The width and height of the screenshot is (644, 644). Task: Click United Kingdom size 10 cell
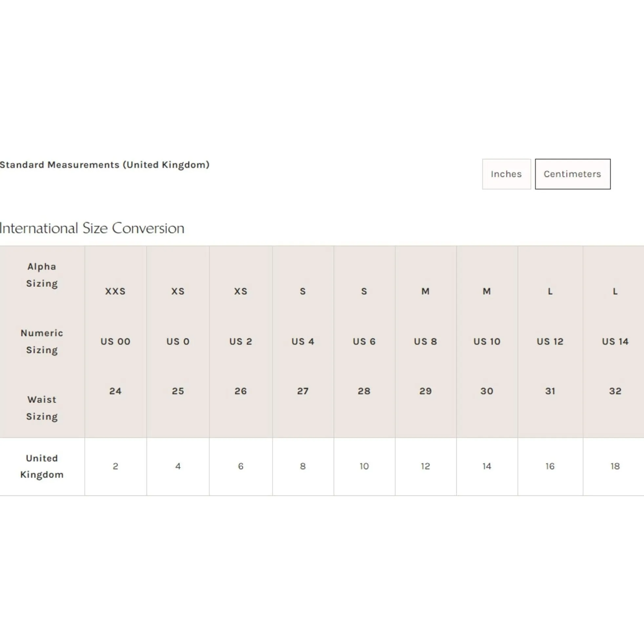coord(364,466)
